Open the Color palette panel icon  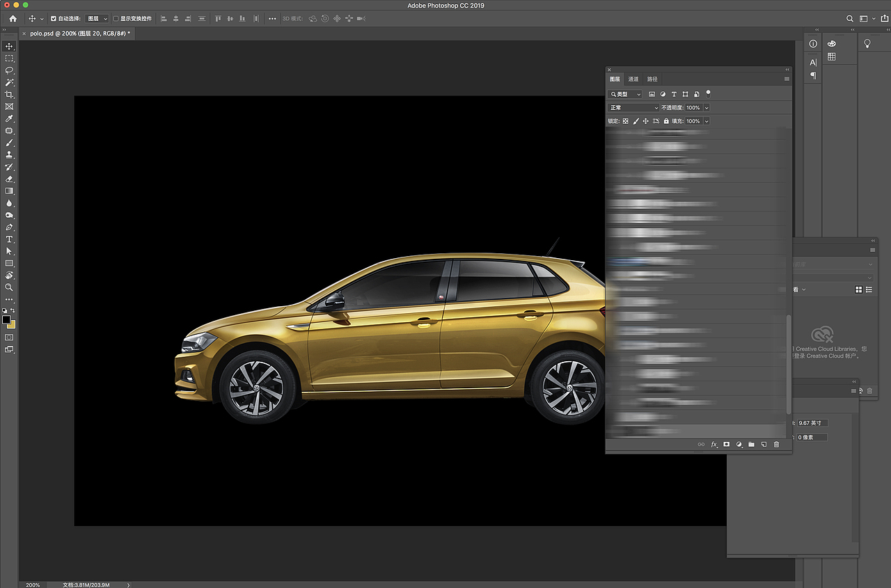831,43
